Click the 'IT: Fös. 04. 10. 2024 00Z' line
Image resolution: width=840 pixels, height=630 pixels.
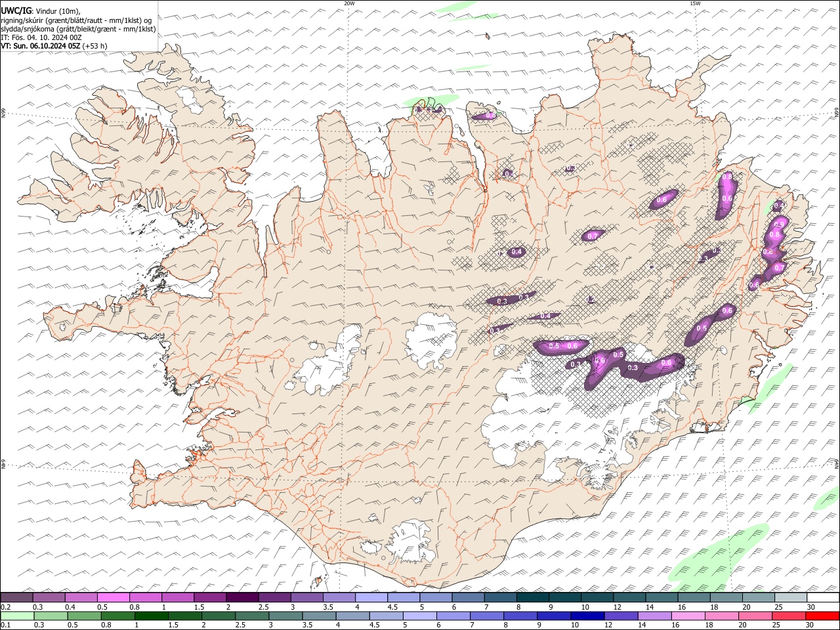(41, 37)
